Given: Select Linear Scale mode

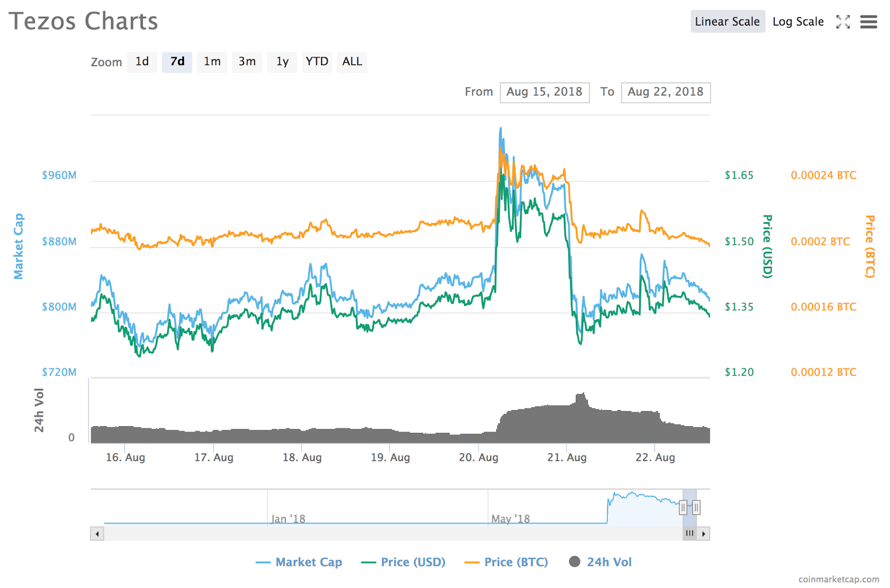Looking at the screenshot, I should (727, 22).
